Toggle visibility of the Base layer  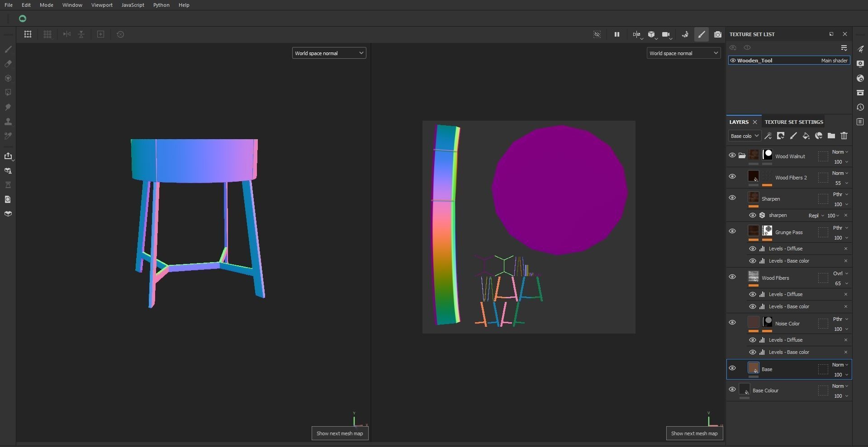(732, 368)
